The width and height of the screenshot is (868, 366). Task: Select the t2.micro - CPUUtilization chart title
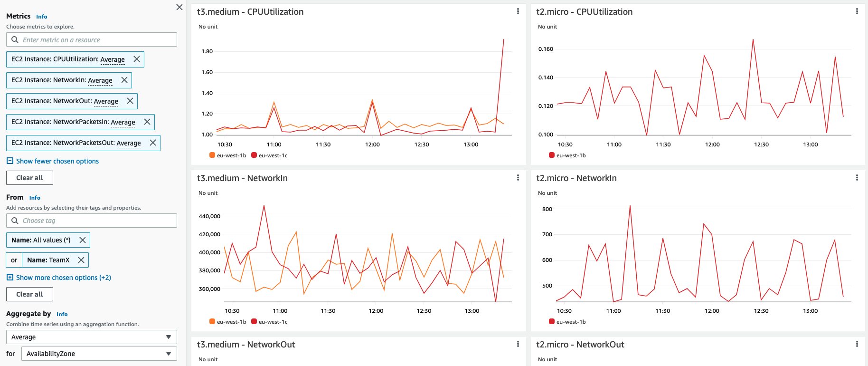pyautogui.click(x=585, y=12)
